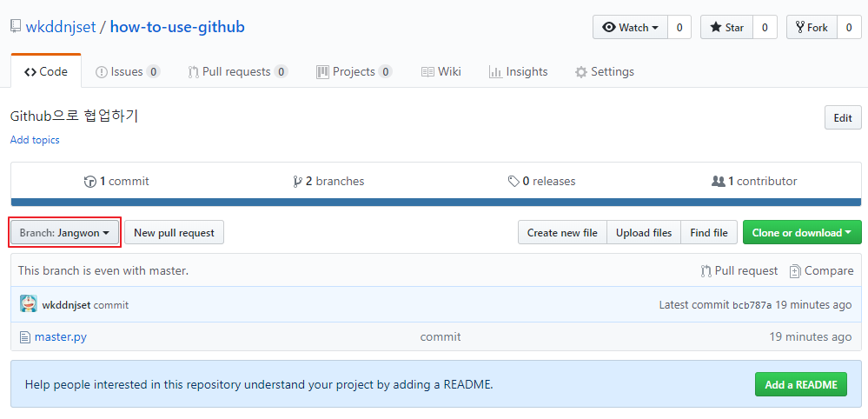
Task: Click the commit history clock icon
Action: point(90,182)
